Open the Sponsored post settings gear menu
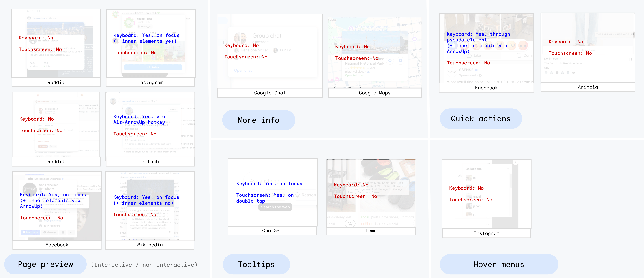 click(480, 75)
